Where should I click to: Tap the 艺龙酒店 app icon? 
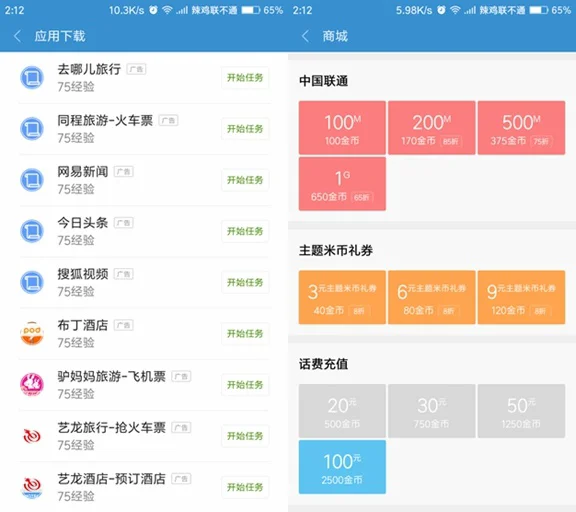(32, 487)
